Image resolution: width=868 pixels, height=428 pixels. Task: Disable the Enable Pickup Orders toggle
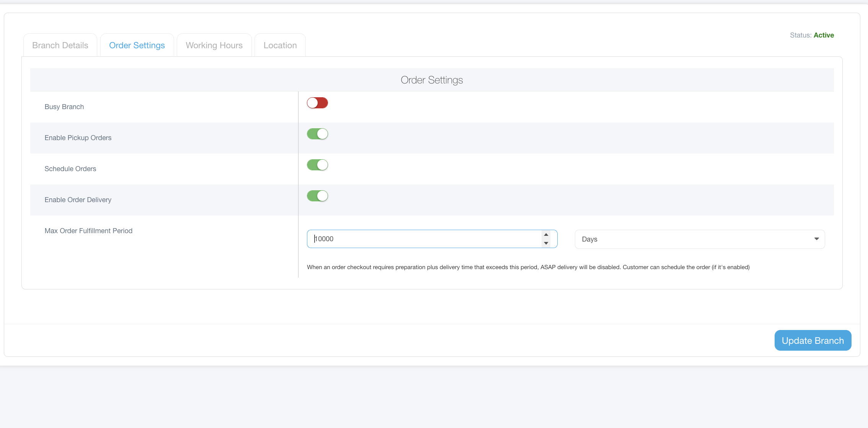317,134
